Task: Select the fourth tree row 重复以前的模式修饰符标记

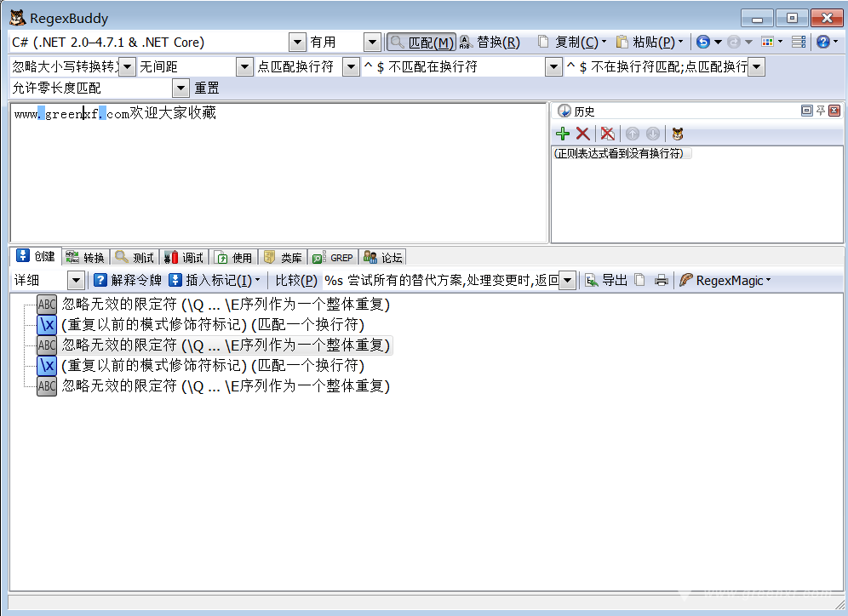Action: point(213,365)
